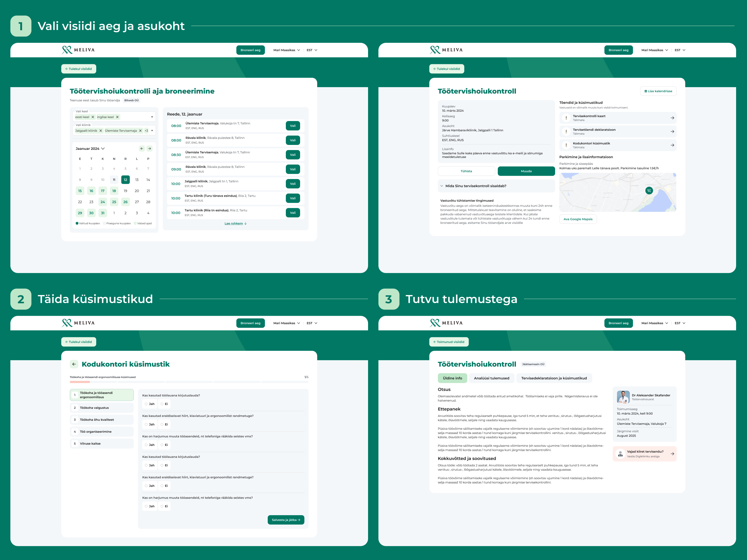The height and width of the screenshot is (560, 747).
Task: Click back arrow beside Kodukontori küsimustik
Action: tap(74, 364)
